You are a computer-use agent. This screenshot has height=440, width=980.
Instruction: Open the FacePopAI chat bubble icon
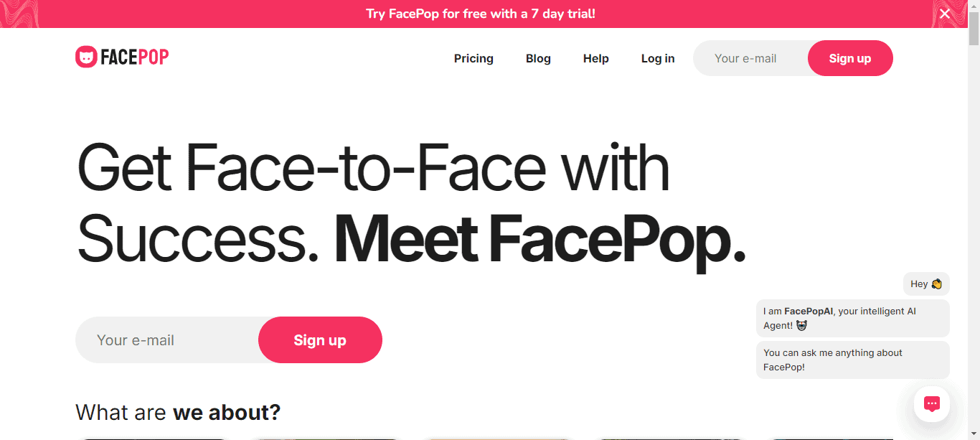(931, 403)
